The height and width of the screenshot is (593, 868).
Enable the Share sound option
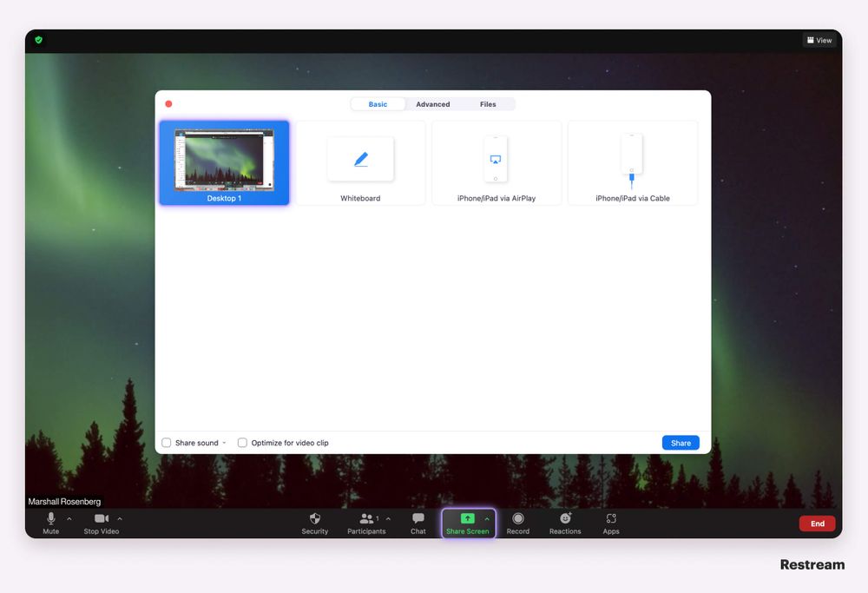click(166, 443)
